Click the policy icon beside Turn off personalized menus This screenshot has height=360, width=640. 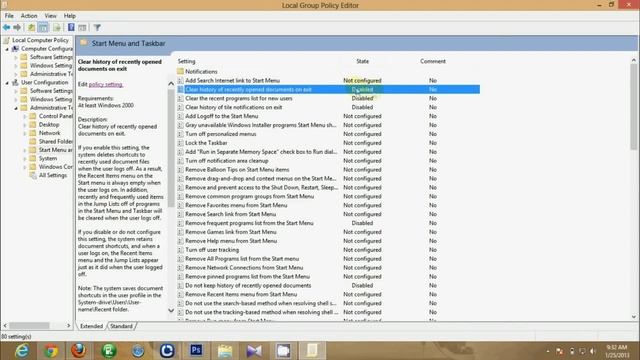coord(180,134)
